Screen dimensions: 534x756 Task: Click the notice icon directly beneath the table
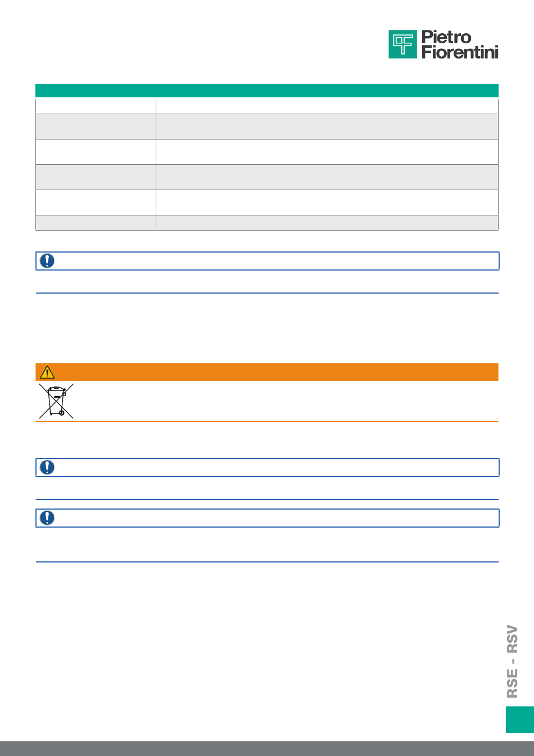(47, 261)
